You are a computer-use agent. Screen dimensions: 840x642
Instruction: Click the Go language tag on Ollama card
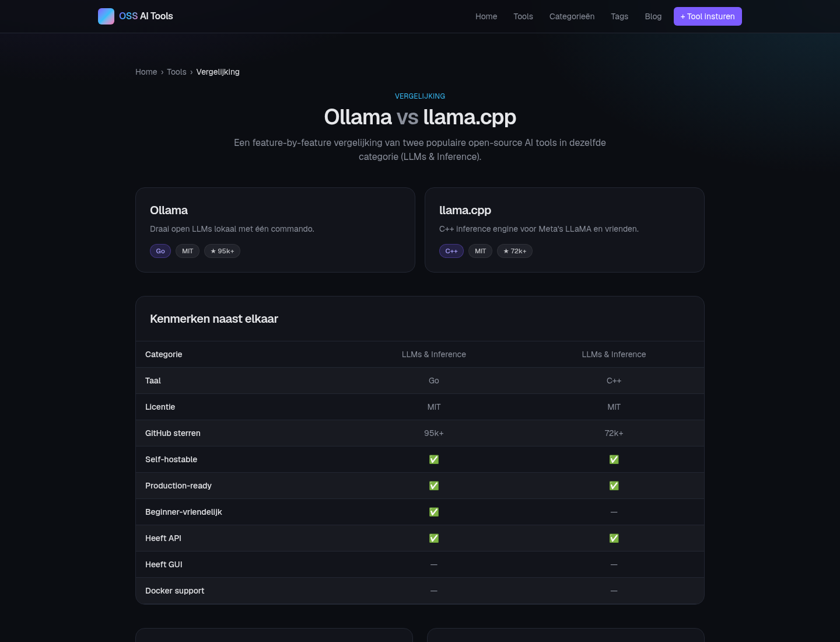pyautogui.click(x=160, y=251)
